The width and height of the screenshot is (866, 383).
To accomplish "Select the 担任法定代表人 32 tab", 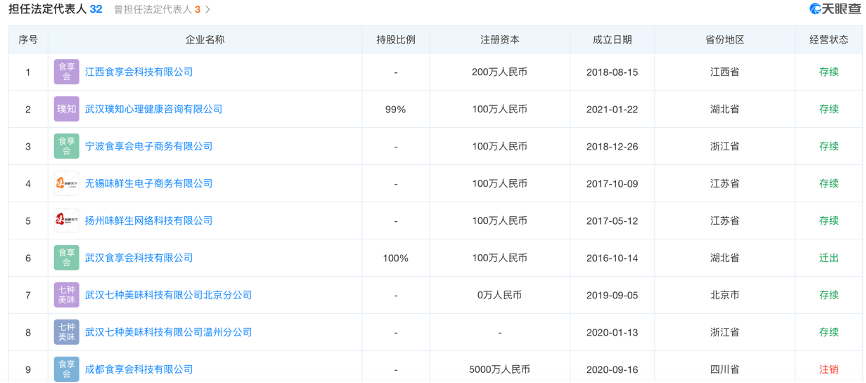I will point(55,9).
